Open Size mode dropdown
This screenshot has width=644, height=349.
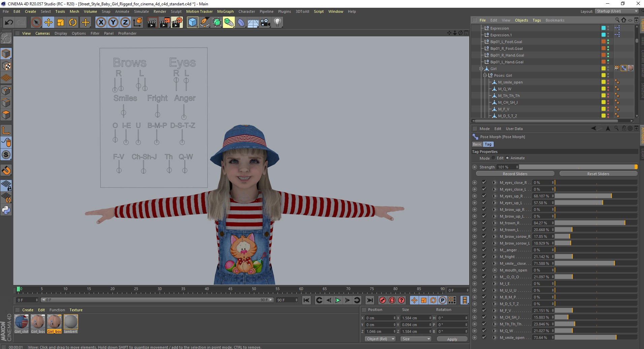click(416, 339)
